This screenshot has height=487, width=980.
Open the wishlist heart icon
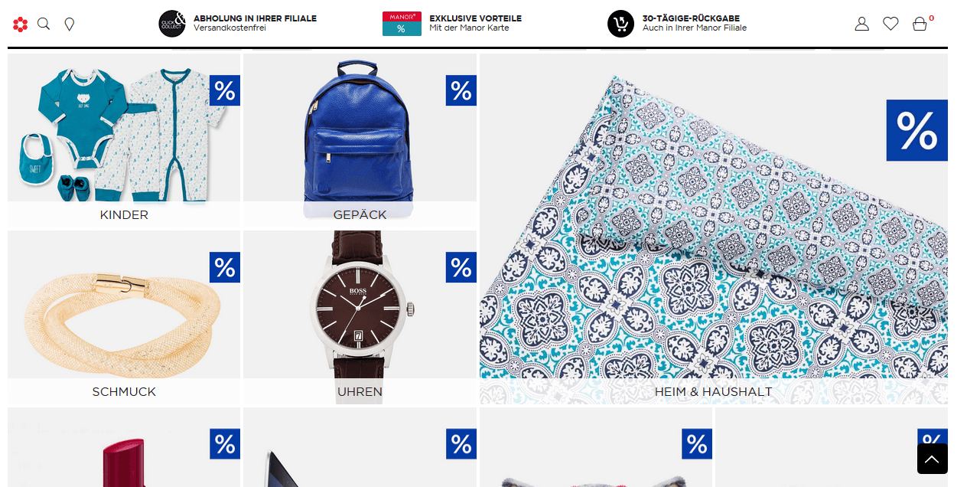tap(890, 24)
